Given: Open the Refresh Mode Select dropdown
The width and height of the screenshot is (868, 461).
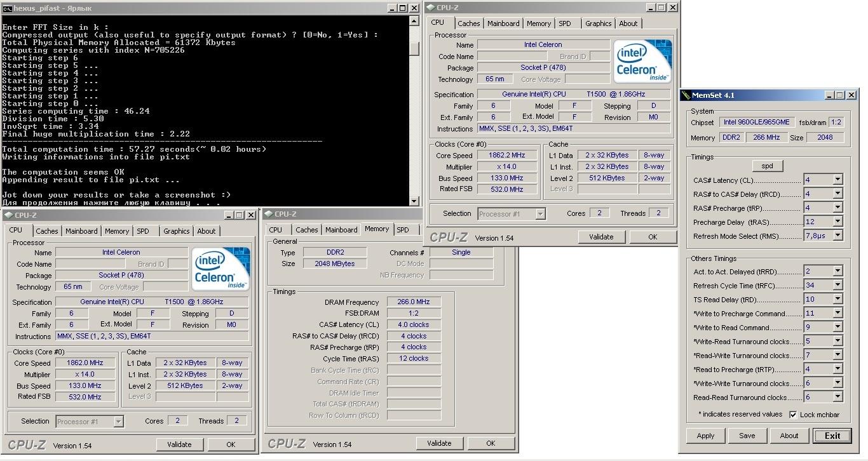Looking at the screenshot, I should 837,236.
